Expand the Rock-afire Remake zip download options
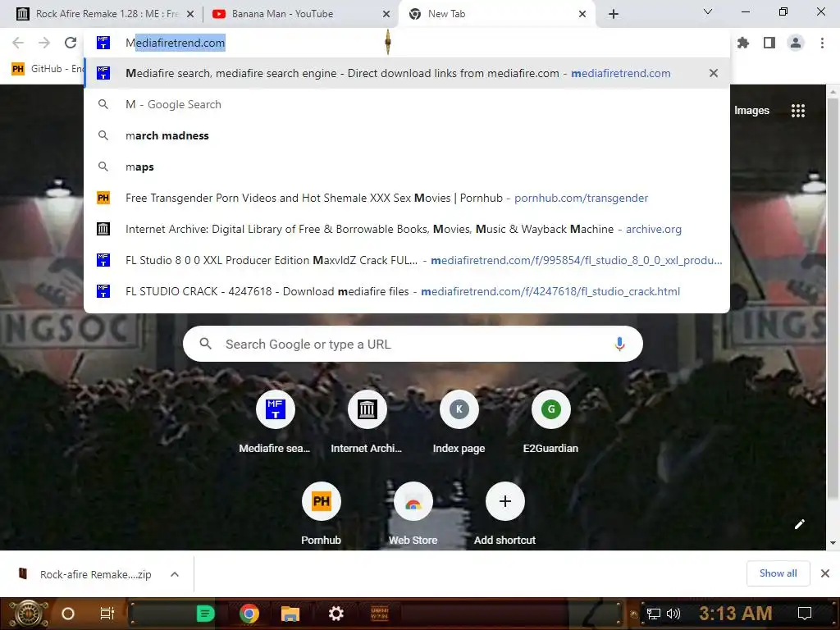 tap(175, 574)
